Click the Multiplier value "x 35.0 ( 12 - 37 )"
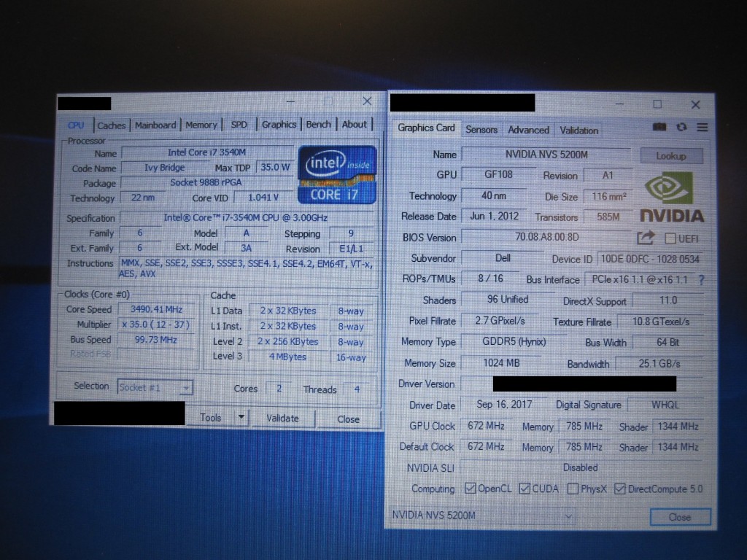This screenshot has width=747, height=560. pyautogui.click(x=156, y=324)
